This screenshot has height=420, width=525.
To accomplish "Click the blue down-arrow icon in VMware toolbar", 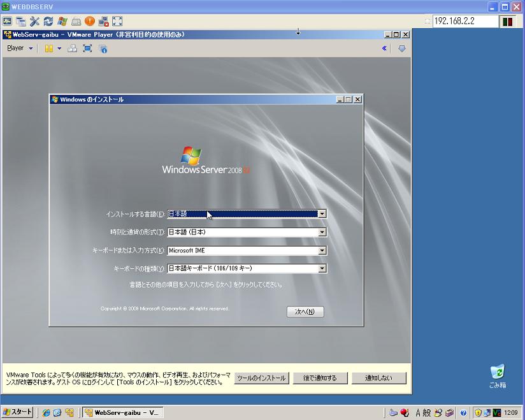I will point(402,48).
